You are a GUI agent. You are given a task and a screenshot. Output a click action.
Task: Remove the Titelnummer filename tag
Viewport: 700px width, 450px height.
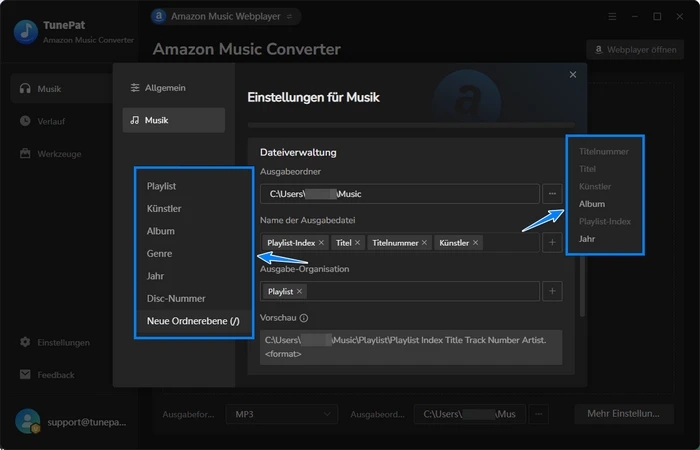[x=424, y=243]
